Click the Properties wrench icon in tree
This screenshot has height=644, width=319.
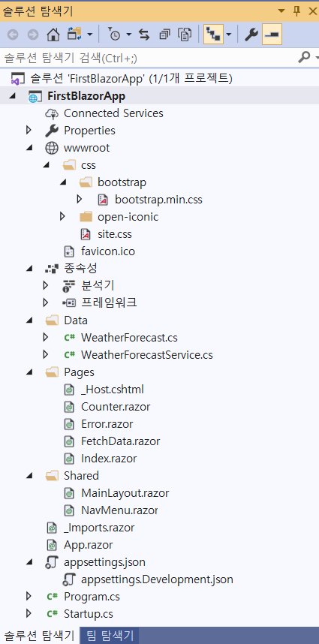click(x=52, y=131)
